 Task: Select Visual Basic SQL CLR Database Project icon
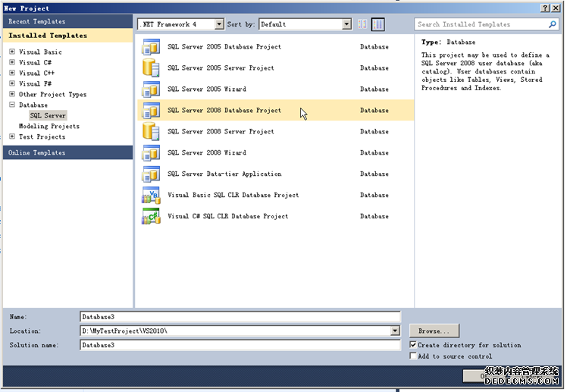pos(151,196)
